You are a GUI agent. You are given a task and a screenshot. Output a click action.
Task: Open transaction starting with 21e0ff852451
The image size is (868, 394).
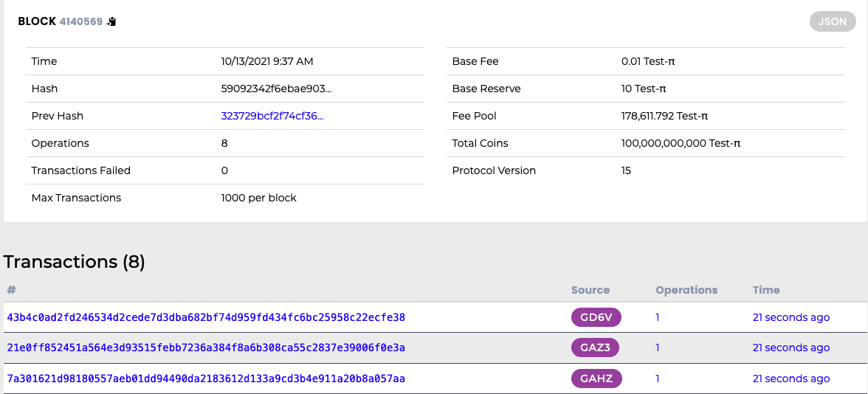(x=206, y=348)
